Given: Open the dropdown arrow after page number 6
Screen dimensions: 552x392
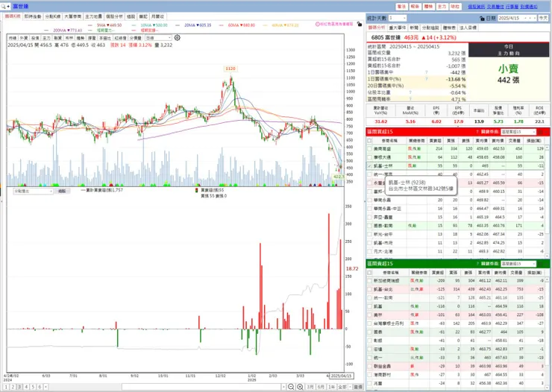Looking at the screenshot, I should point(46,387).
